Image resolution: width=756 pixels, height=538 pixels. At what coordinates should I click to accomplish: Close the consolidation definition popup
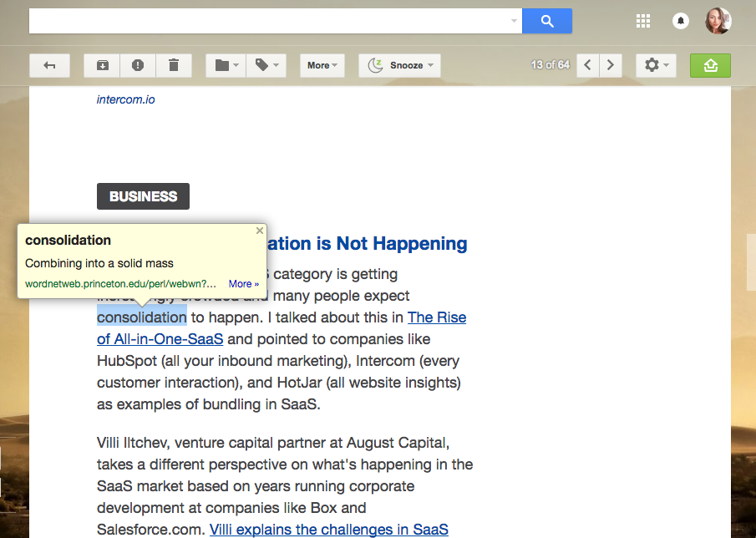[260, 231]
